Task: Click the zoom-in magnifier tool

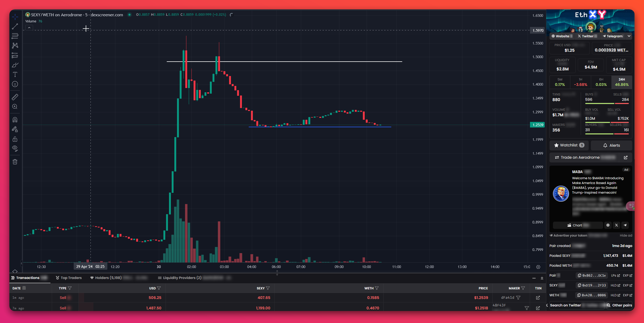Action: (15, 107)
